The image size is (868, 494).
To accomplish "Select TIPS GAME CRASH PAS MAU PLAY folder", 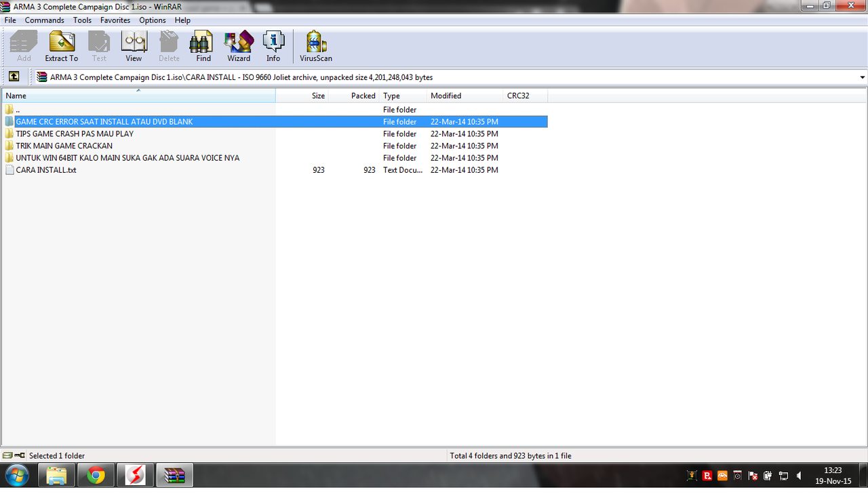I will coord(275,134).
